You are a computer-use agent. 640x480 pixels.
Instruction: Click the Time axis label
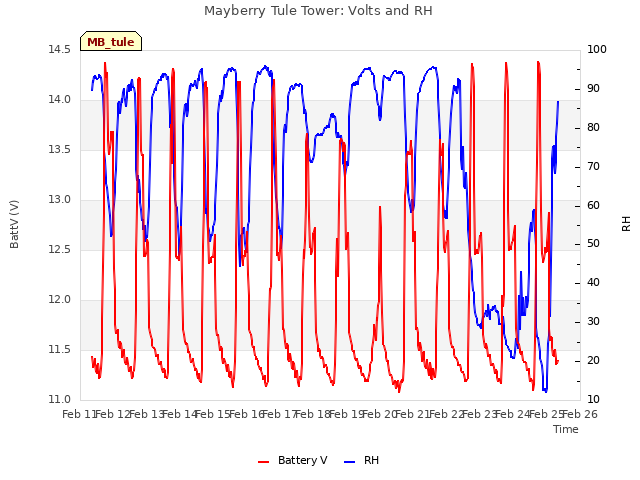pyautogui.click(x=566, y=429)
